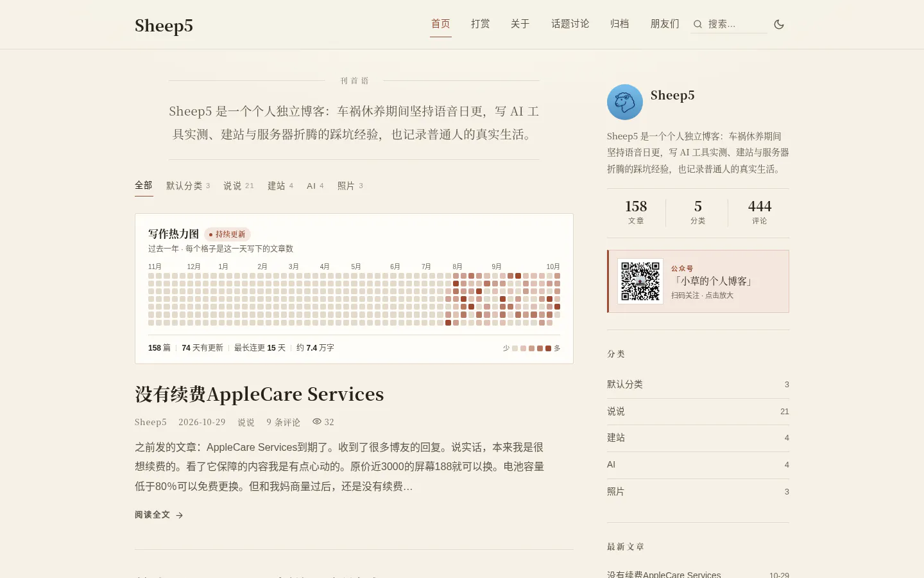Open the Sheep5 site logo link

[164, 25]
